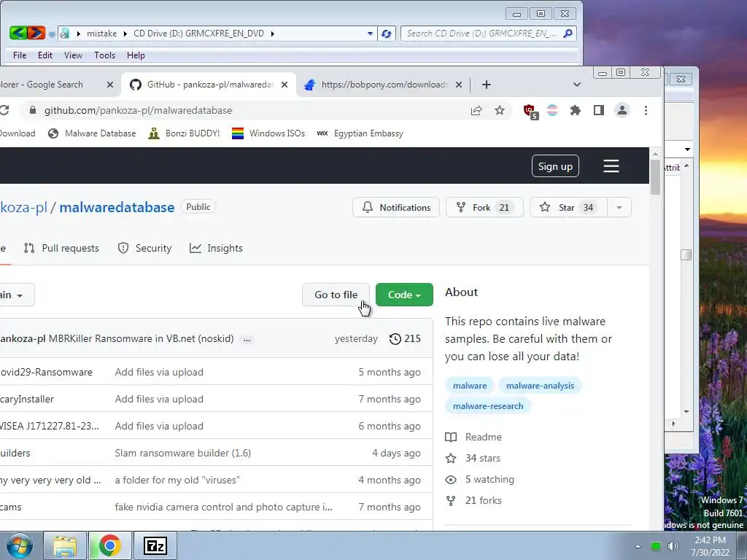Viewport: 747px width, 560px height.
Task: Switch to the bobpony.com downloads tab
Action: 384,85
